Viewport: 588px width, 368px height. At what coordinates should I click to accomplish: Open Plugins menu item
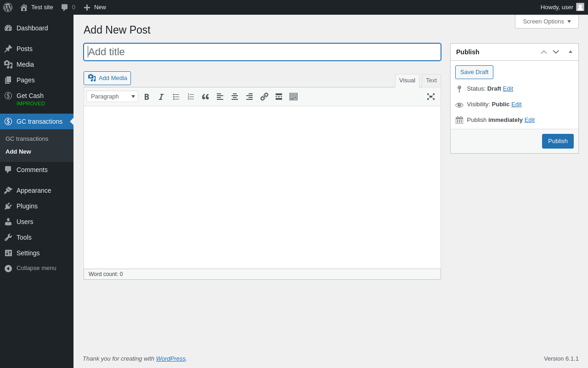[x=37, y=206]
